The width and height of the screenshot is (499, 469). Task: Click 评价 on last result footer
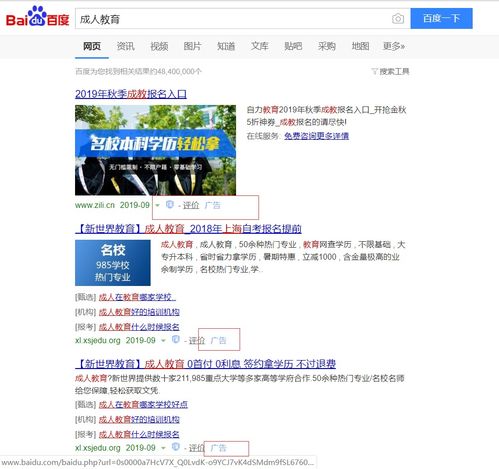point(197,448)
